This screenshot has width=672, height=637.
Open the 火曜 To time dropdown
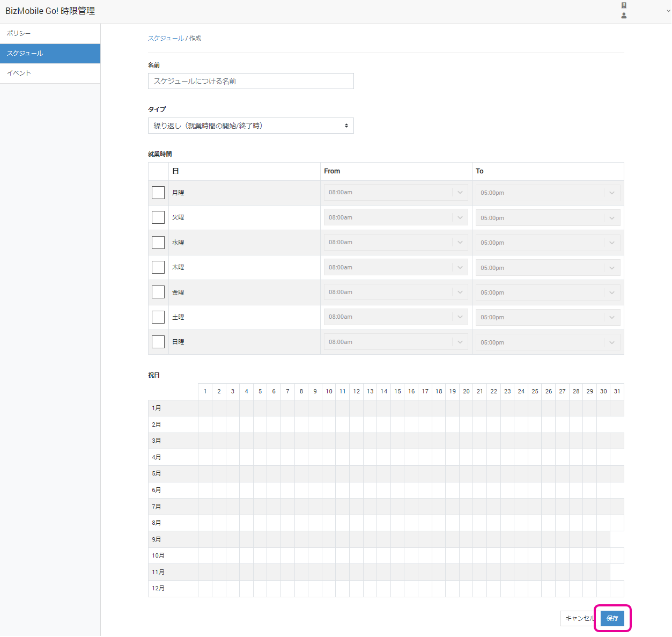click(548, 218)
